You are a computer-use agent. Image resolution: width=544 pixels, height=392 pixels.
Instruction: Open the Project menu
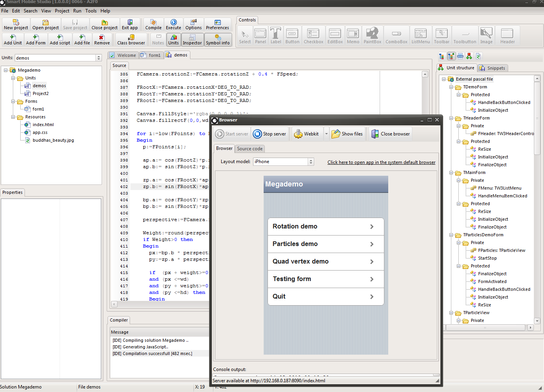click(x=62, y=11)
